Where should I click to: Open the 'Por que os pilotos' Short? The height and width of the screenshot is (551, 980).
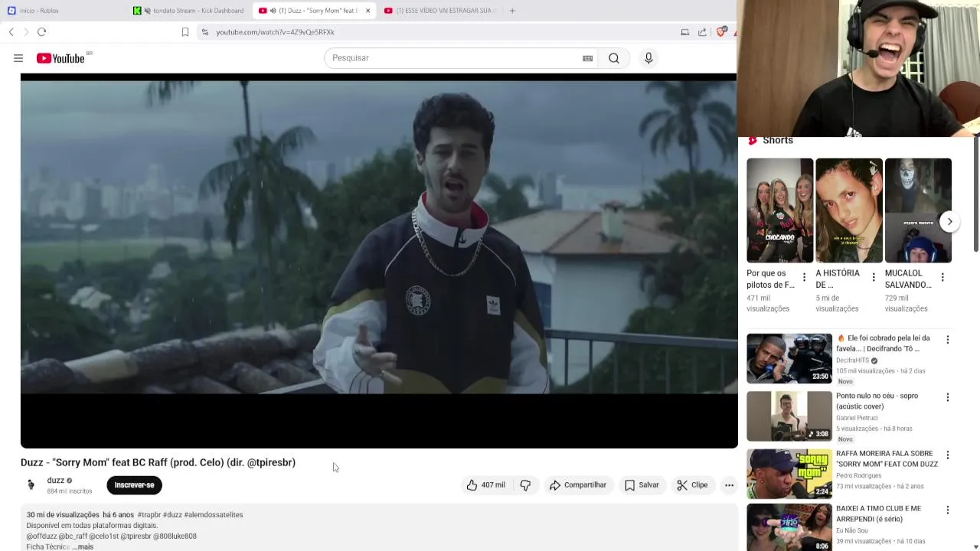coord(779,210)
